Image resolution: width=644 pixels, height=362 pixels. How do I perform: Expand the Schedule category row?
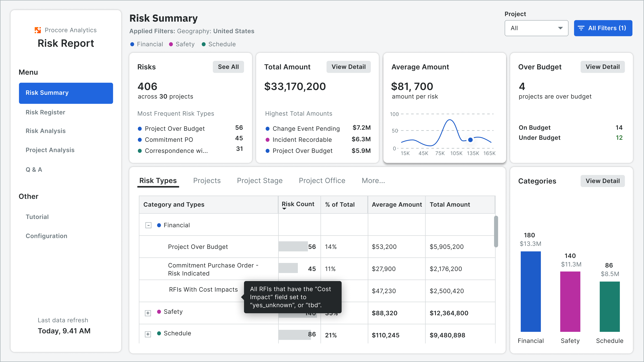148,334
